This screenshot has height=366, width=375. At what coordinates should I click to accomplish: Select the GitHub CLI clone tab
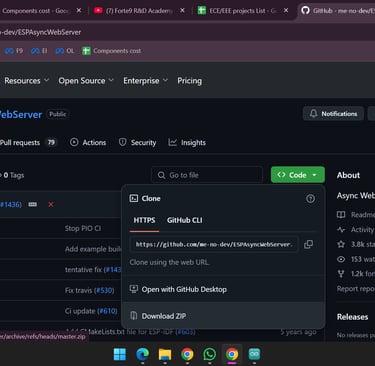185,220
